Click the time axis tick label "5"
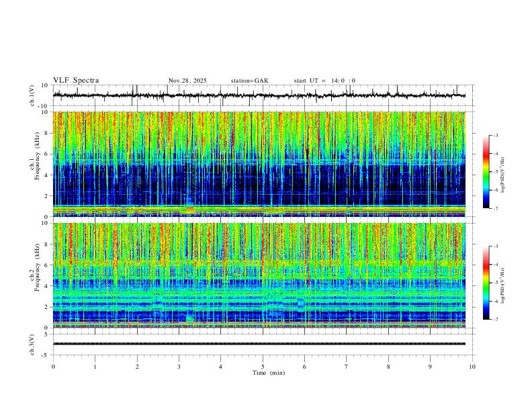 tap(263, 367)
